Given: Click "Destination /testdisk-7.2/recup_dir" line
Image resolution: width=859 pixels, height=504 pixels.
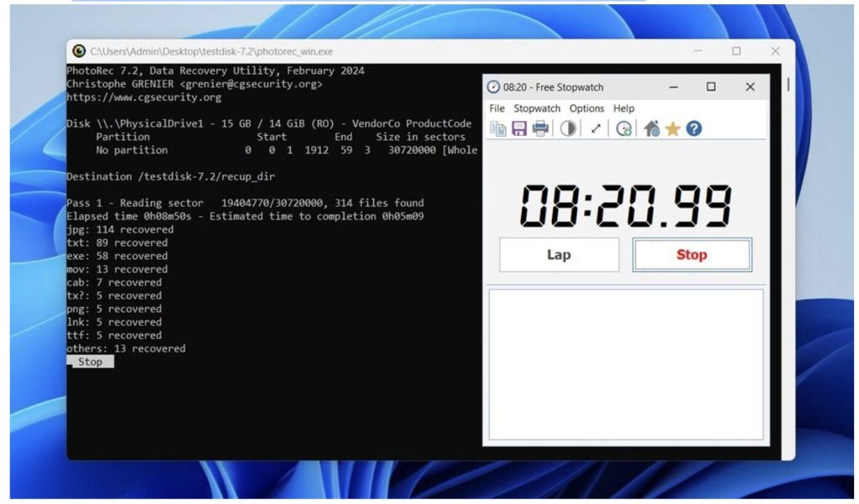Looking at the screenshot, I should click(x=171, y=176).
